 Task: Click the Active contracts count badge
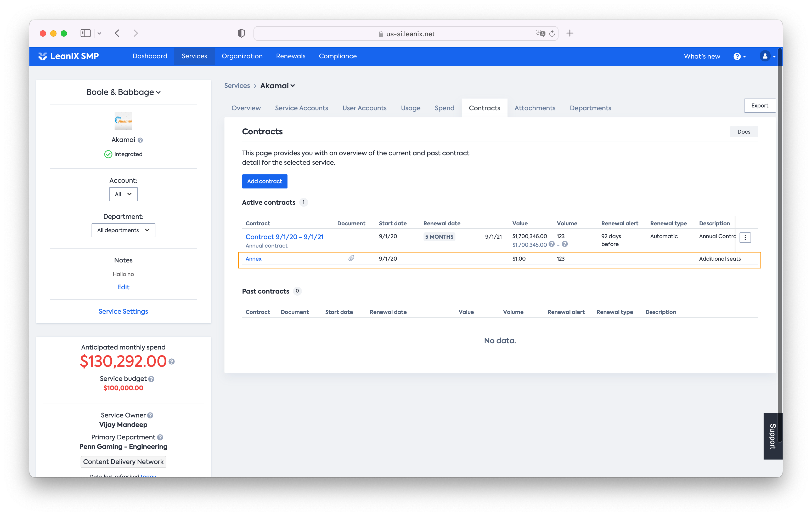tap(303, 202)
